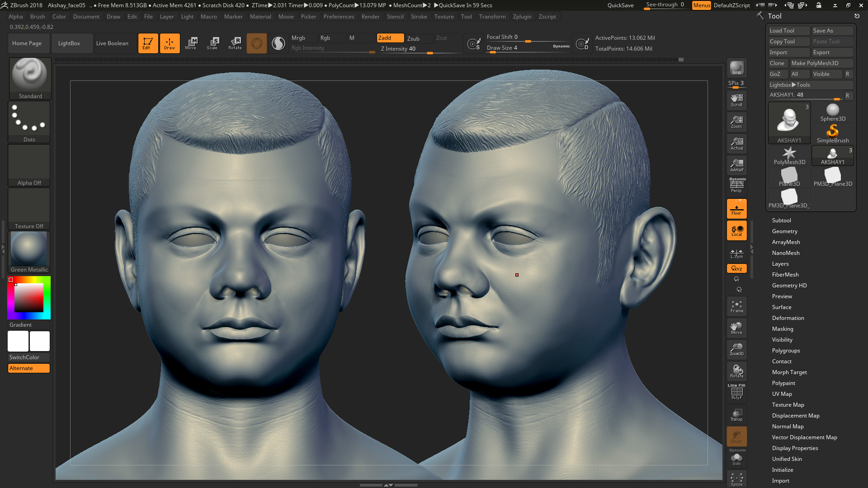Select the Green Metallic material
The width and height of the screenshot is (868, 488).
[28, 249]
